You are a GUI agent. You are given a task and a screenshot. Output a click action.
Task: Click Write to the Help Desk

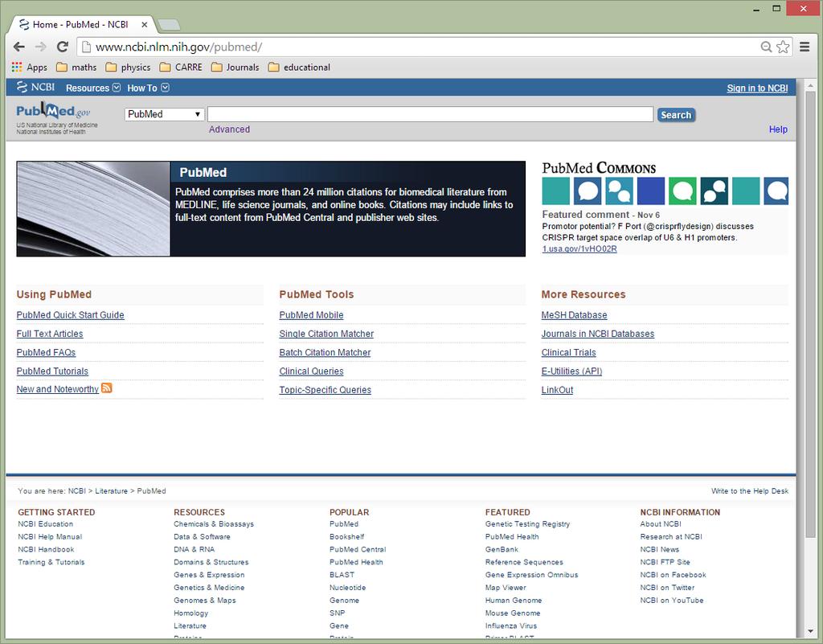point(750,490)
